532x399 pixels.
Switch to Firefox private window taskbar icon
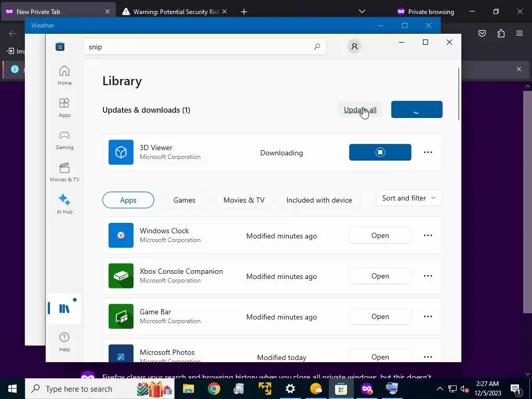click(x=367, y=389)
